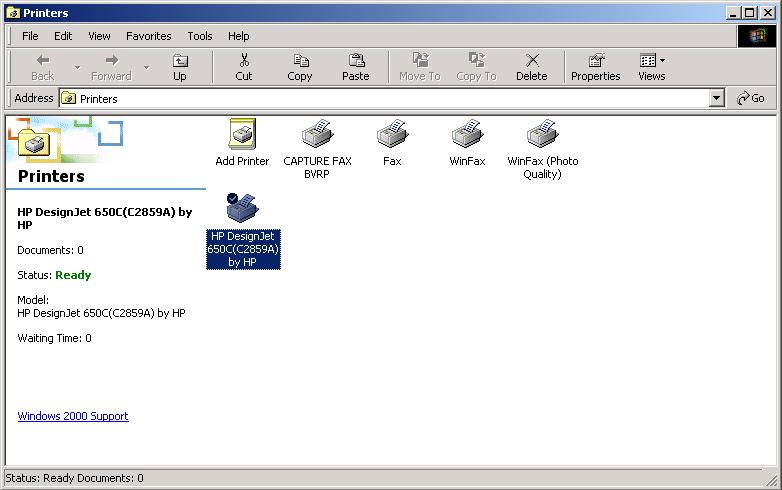Screen dimensions: 782x490
Task: Click the Back toolbar button
Action: pos(42,68)
